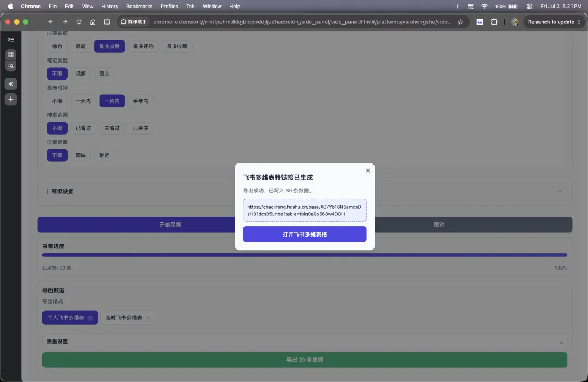The height and width of the screenshot is (382, 588).
Task: Set publish time to 一周内
Action: pos(112,101)
